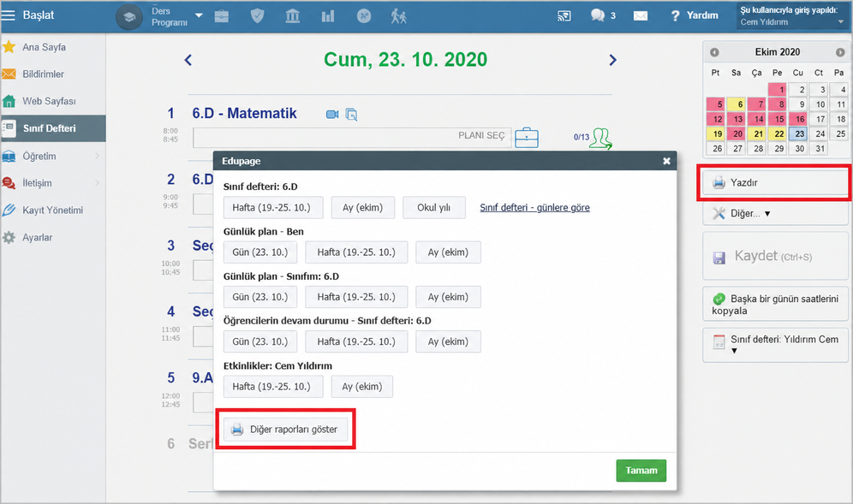Screen dimensions: 853x504
Task: Open the video lesson camera icon
Action: tap(331, 114)
